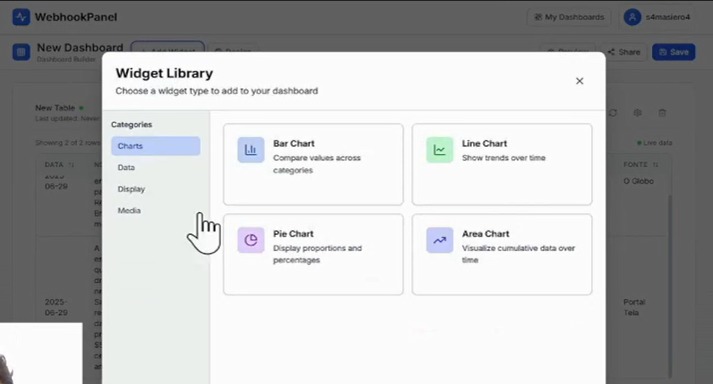Click the Area Chart icon

(x=439, y=240)
